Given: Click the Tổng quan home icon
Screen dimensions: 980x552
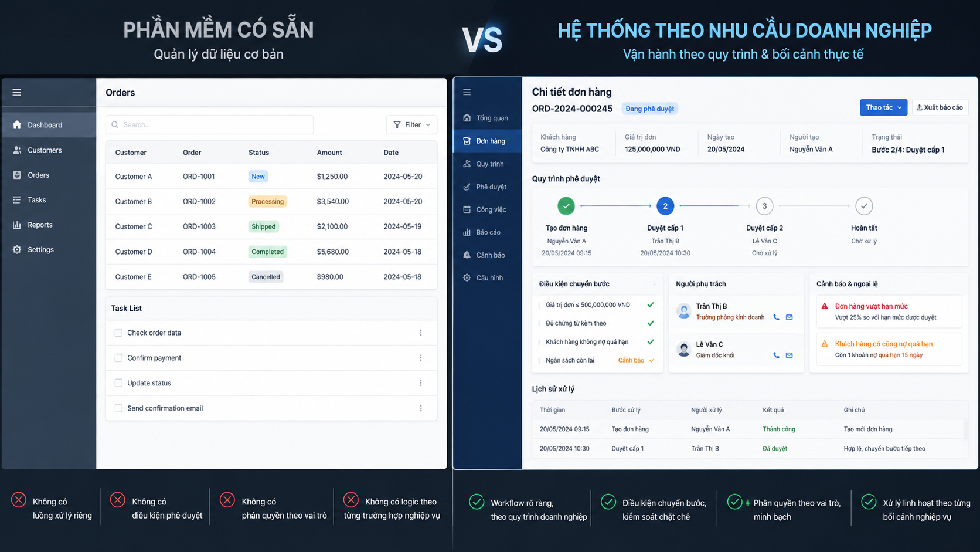Looking at the screenshot, I should coord(467,118).
